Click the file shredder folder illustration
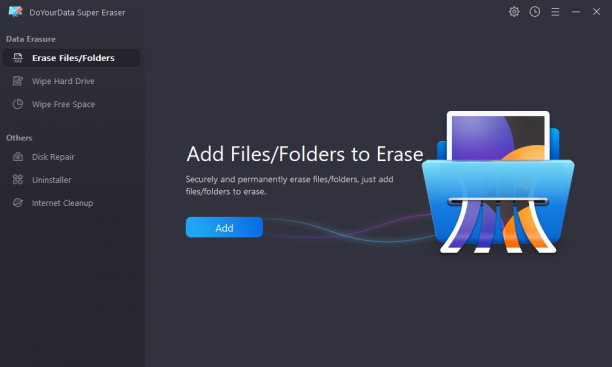The image size is (612, 367). 498,182
